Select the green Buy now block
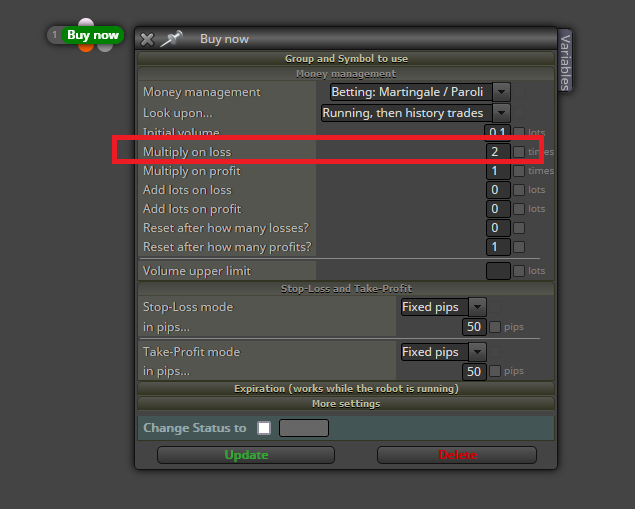 coord(92,35)
